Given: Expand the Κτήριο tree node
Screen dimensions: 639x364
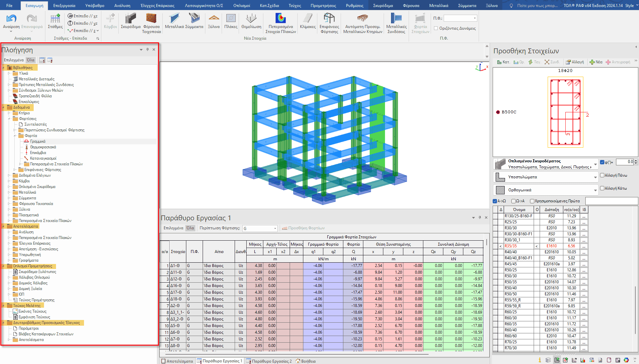Looking at the screenshot, I should coord(9,113).
